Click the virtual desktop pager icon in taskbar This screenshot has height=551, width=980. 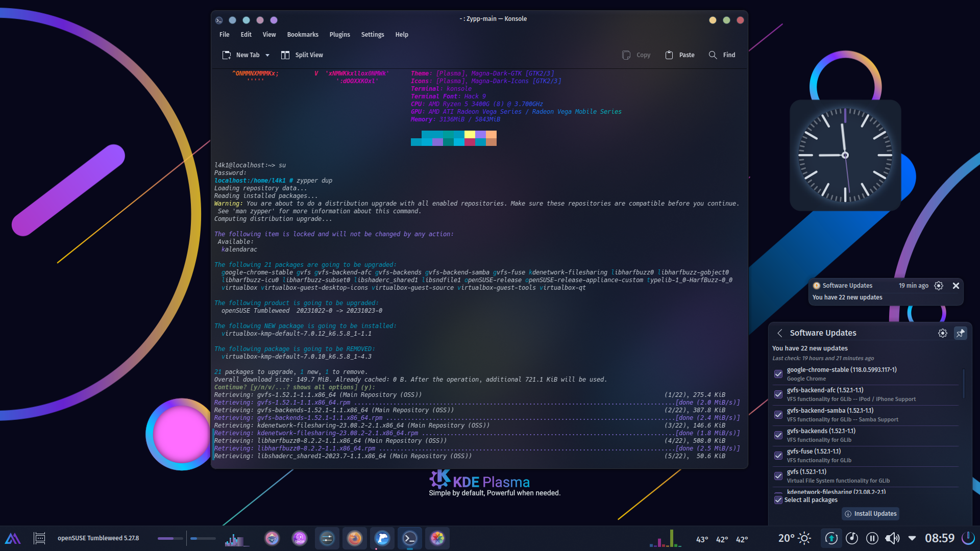pos(40,538)
